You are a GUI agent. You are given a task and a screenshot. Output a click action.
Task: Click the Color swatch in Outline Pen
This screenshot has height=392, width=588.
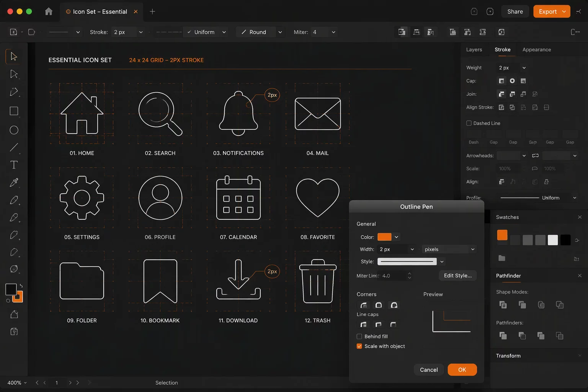pos(384,237)
